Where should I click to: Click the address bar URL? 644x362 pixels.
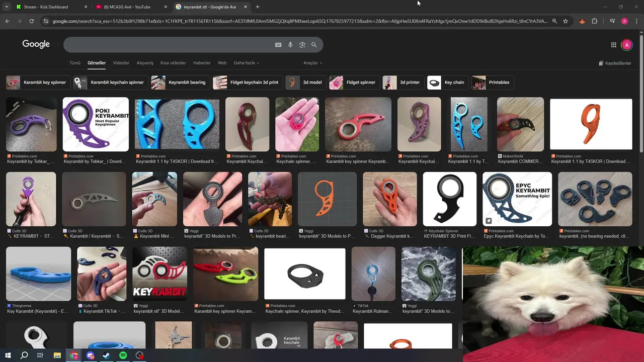300,21
